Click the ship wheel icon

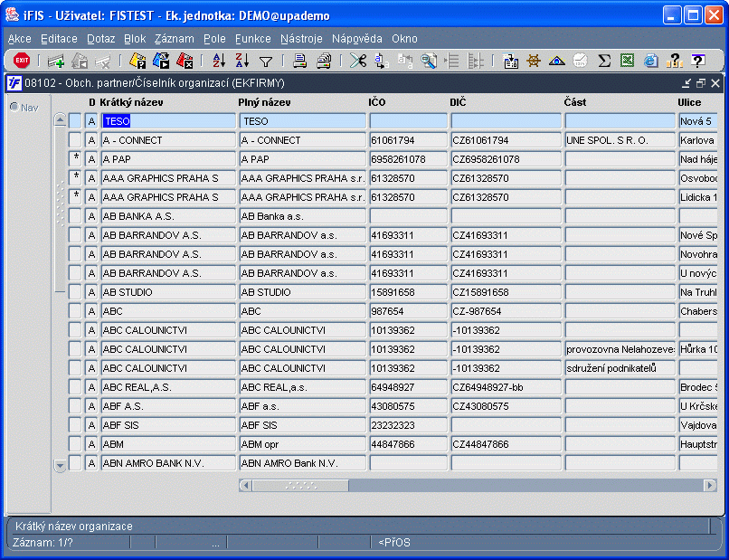(534, 61)
